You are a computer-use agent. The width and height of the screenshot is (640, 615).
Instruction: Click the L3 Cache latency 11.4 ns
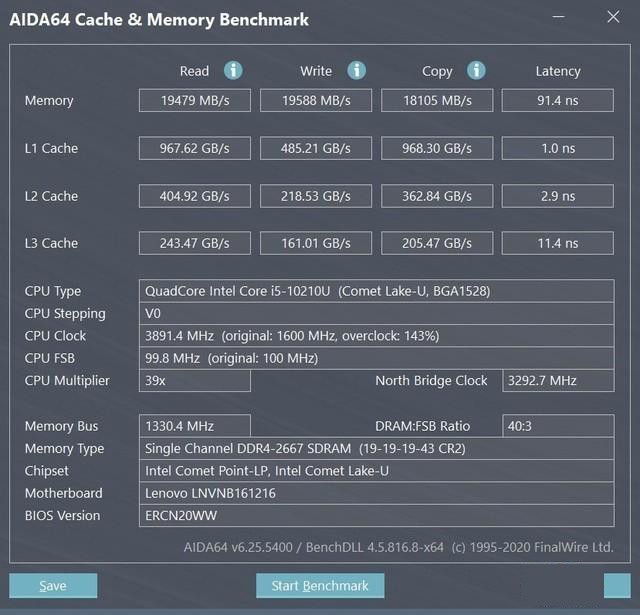[558, 243]
